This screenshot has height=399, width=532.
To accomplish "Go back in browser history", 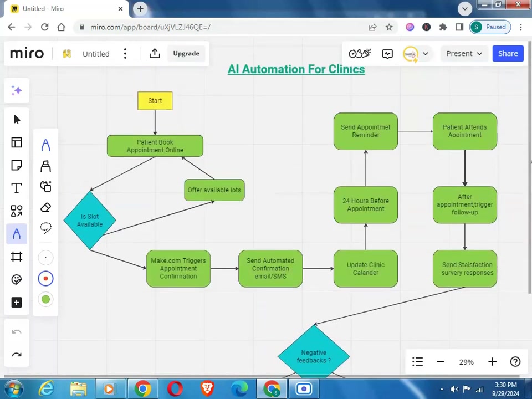I will pos(11,27).
